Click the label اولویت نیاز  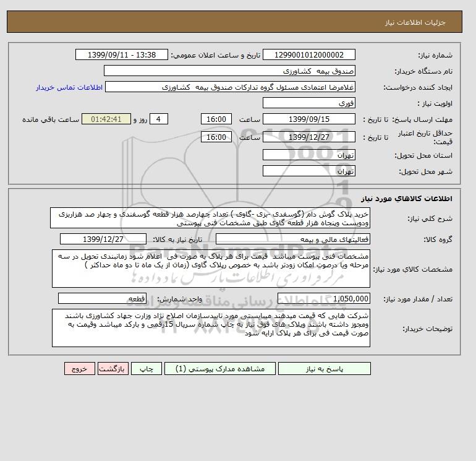click(x=435, y=103)
